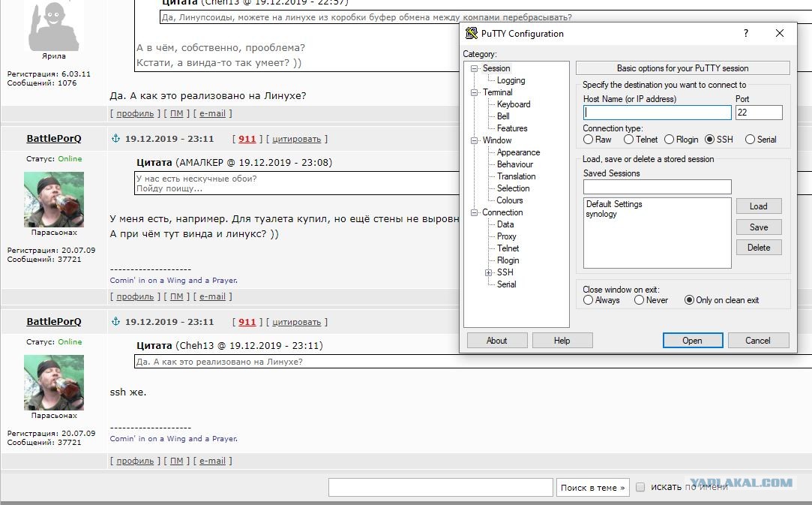The height and width of the screenshot is (505, 812).
Task: Open Translation settings category
Action: (x=516, y=176)
